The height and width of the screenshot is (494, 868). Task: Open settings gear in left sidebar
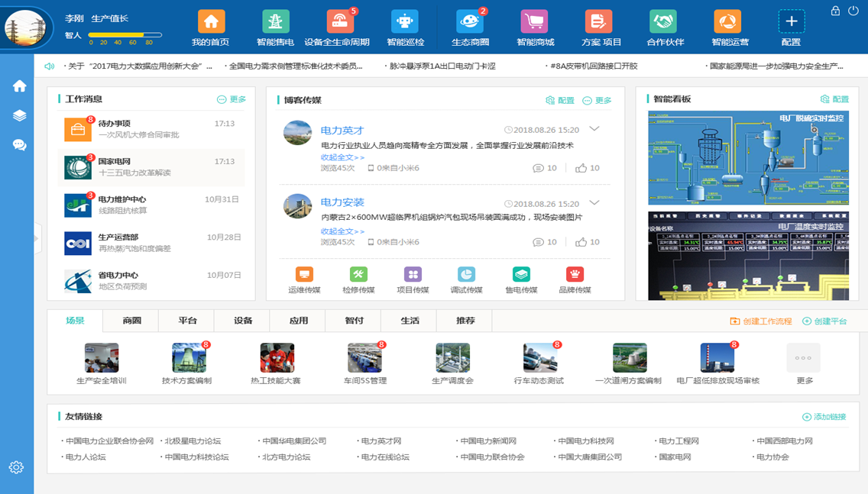(x=16, y=467)
